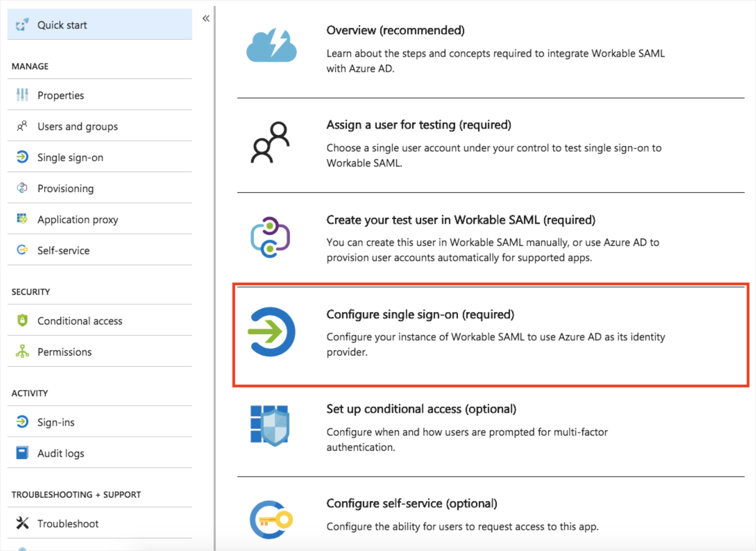Viewport: 756px width, 551px height.
Task: Click the Properties sliders icon
Action: tap(22, 95)
